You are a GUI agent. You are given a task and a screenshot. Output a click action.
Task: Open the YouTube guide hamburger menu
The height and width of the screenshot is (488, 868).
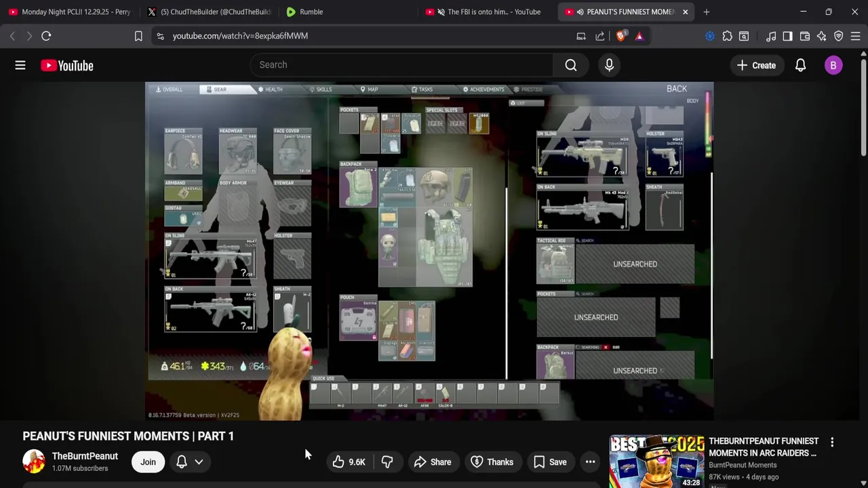coord(20,65)
